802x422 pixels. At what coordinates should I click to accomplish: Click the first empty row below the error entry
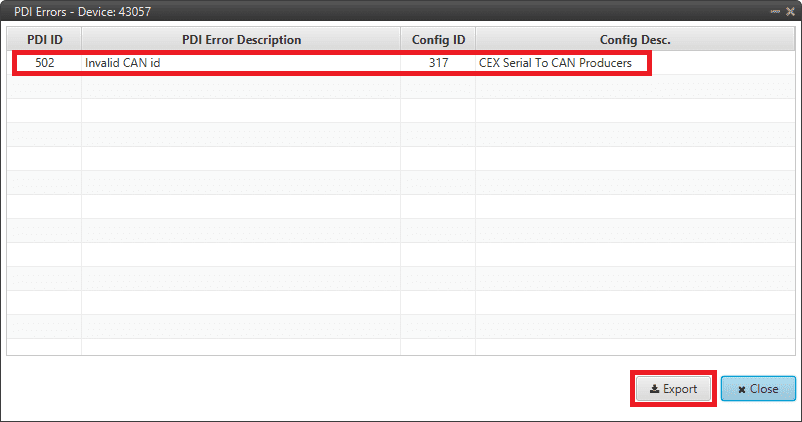(x=400, y=87)
